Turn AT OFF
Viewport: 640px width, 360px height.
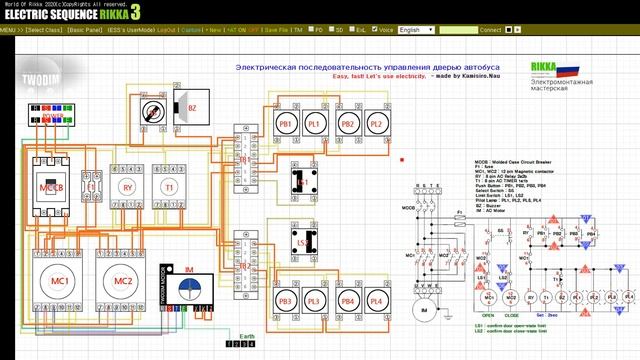pos(253,30)
